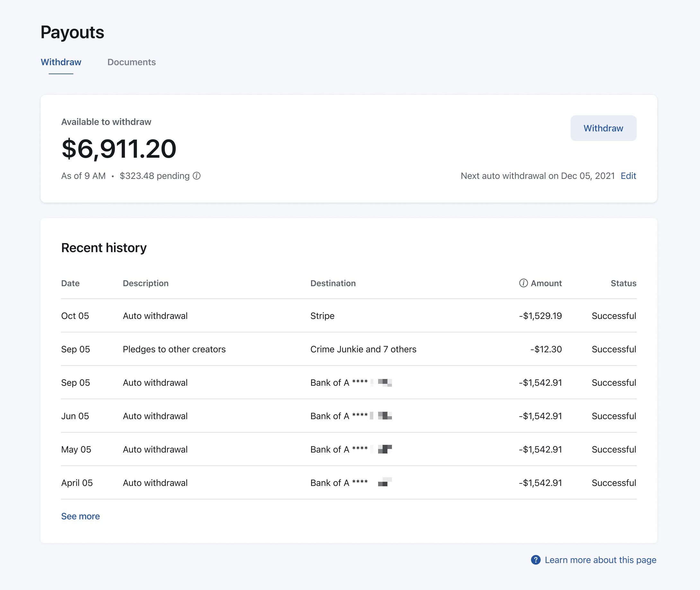700x590 pixels.
Task: Switch to the Documents tab
Action: pos(131,62)
